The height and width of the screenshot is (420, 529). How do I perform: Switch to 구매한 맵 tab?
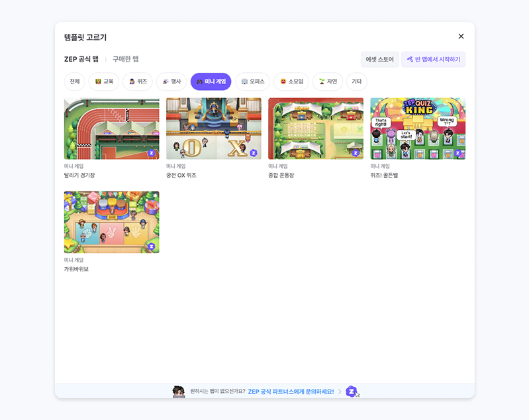[x=126, y=59]
